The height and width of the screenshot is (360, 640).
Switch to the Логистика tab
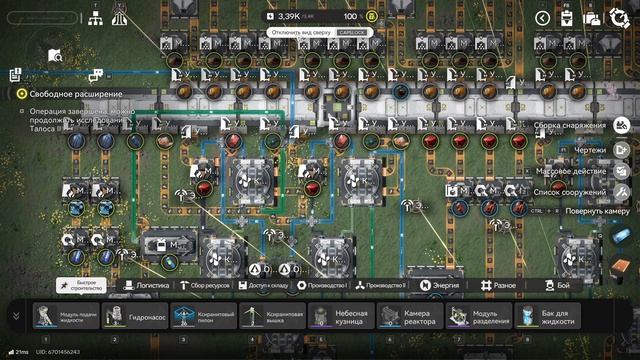(x=146, y=285)
